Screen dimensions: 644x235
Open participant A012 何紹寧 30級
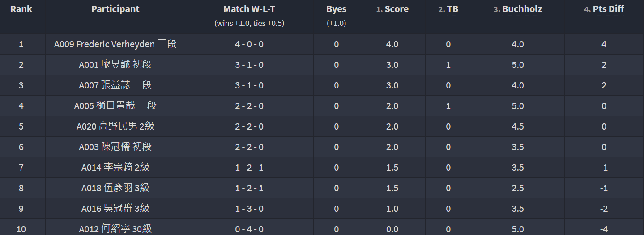pos(115,229)
